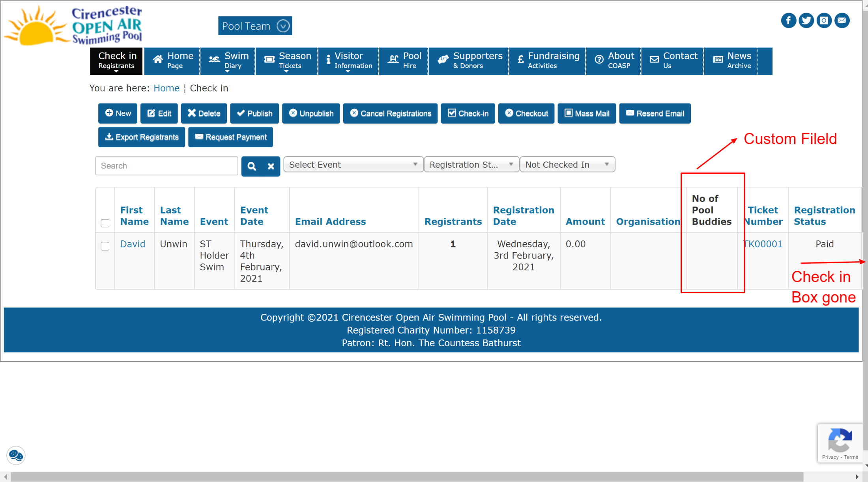Focus the Search text field
This screenshot has height=482, width=868.
point(166,166)
